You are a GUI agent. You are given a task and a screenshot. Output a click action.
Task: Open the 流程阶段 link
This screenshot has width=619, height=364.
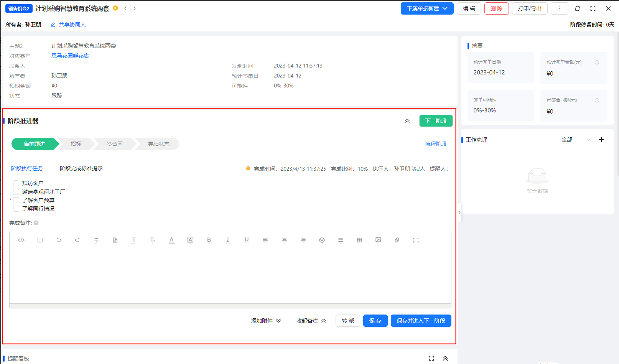point(436,144)
